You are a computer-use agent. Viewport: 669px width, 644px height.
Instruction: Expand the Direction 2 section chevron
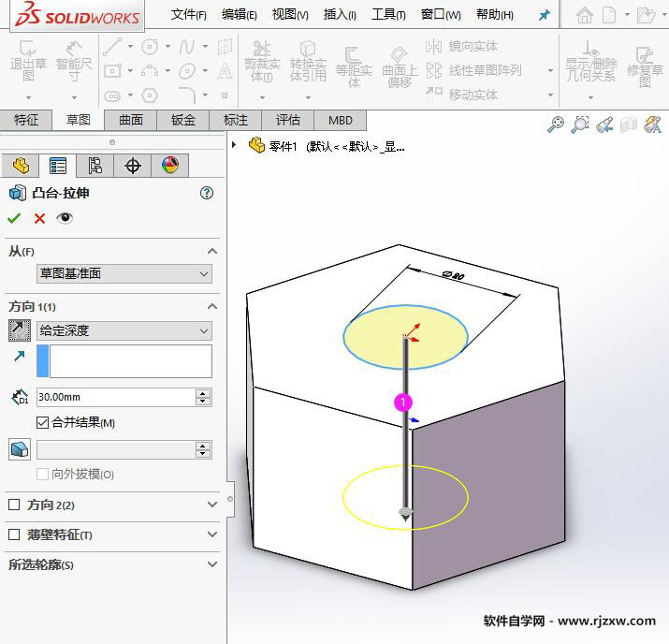(212, 505)
